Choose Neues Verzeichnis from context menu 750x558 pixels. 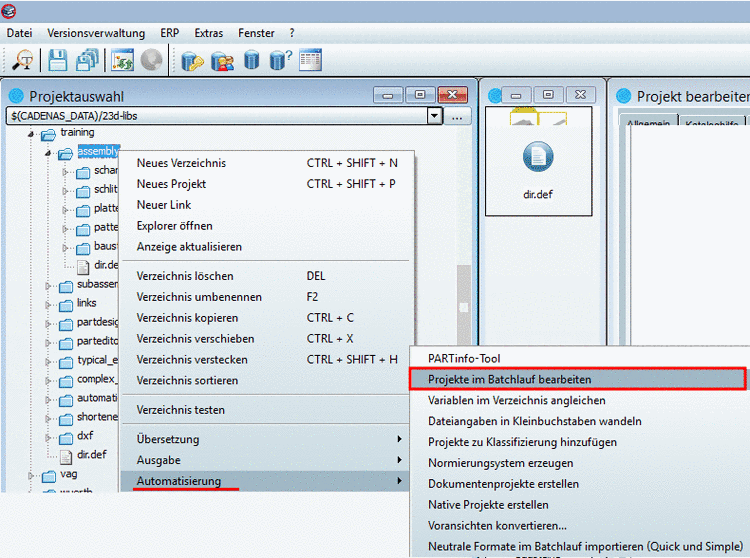pyautogui.click(x=266, y=163)
